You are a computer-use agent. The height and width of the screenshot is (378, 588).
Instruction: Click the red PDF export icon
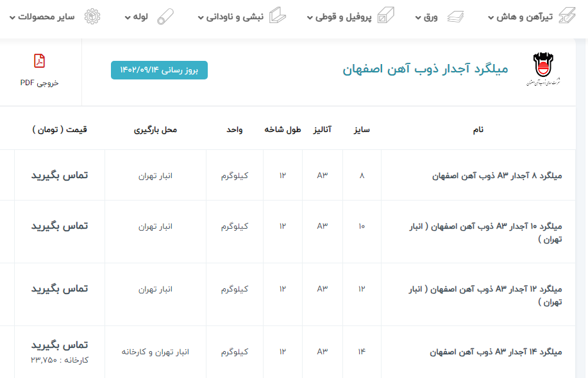coord(39,62)
